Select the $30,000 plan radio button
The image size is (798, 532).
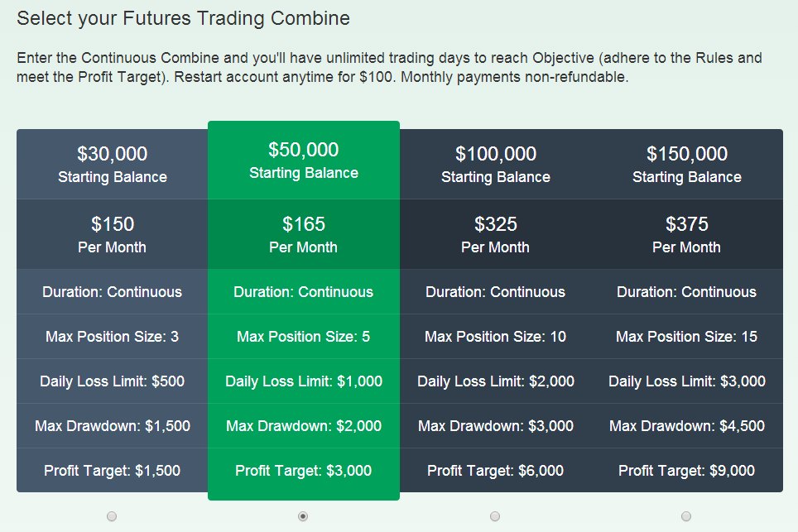pos(112,516)
